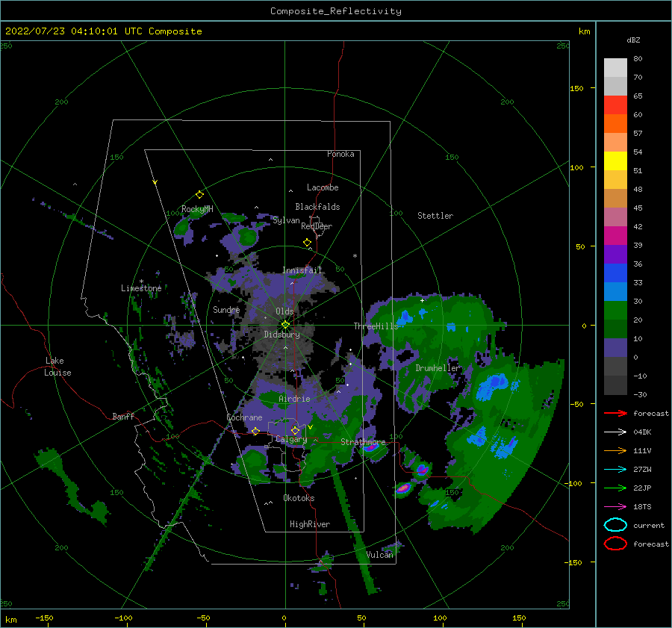Click the Drumheller town label

pyautogui.click(x=438, y=368)
